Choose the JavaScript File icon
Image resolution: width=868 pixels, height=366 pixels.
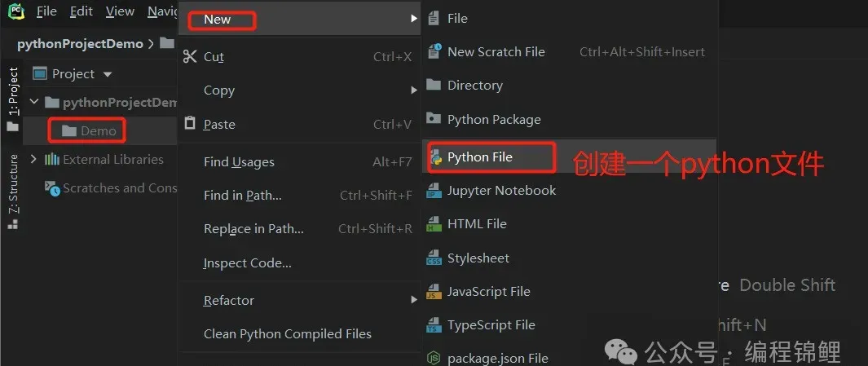click(434, 292)
